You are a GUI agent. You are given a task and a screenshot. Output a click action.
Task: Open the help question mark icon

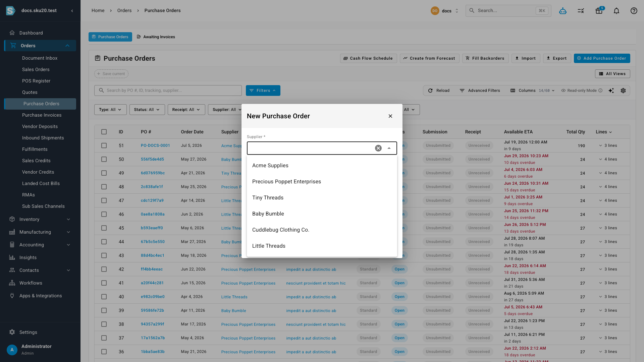pos(634,11)
